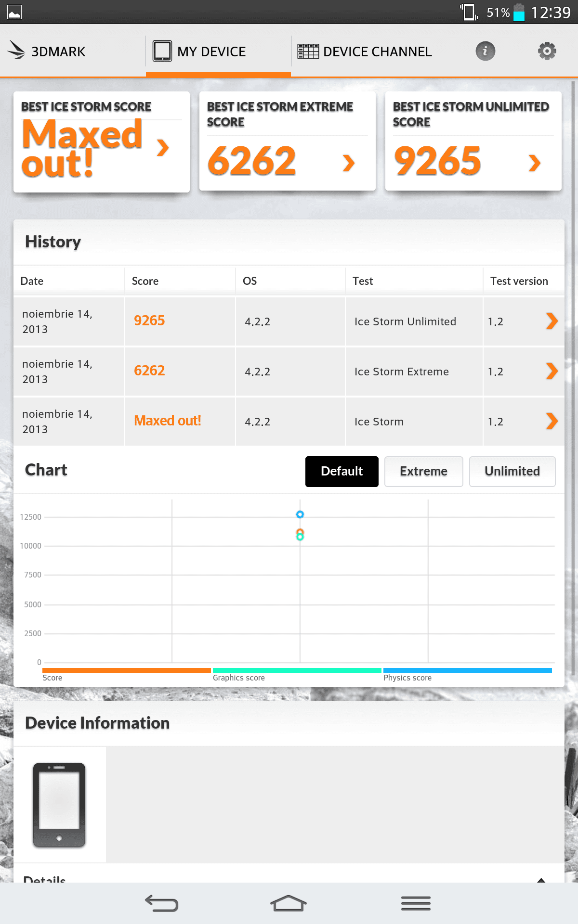Click the 3DMark logo icon

16,51
